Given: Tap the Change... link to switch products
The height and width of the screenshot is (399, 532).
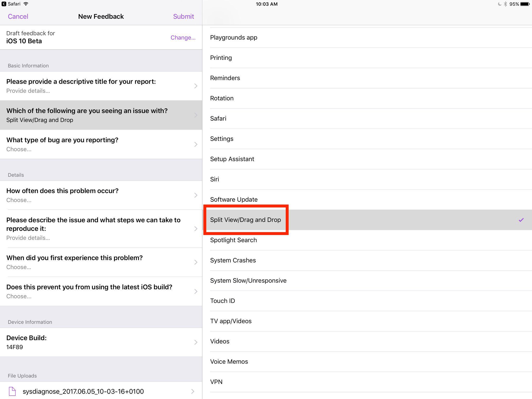Looking at the screenshot, I should [183, 37].
